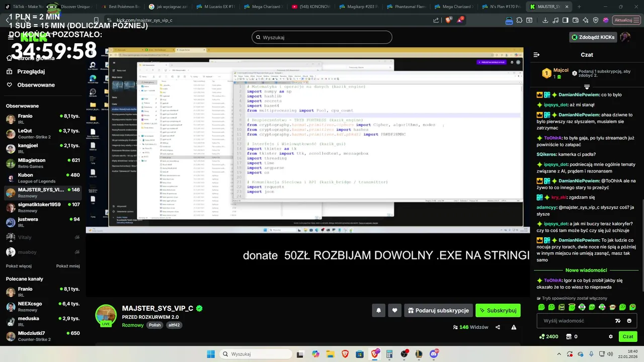Click the Polish language tag
The width and height of the screenshot is (644, 362).
(x=154, y=325)
